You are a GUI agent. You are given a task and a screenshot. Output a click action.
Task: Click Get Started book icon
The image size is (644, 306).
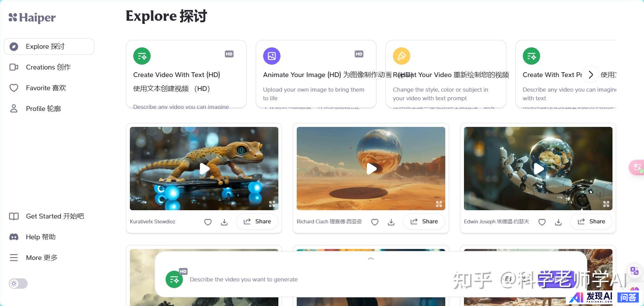(14, 216)
